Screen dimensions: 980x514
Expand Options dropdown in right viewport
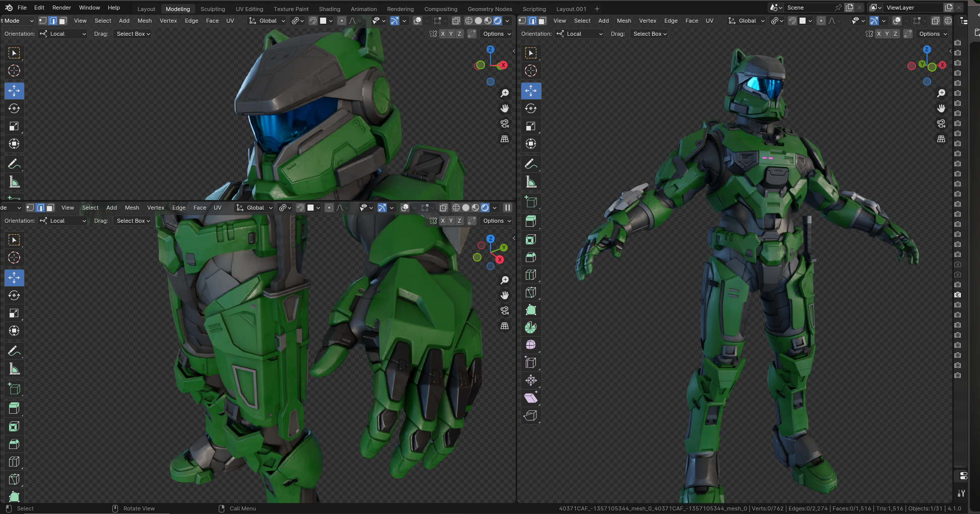tap(933, 34)
